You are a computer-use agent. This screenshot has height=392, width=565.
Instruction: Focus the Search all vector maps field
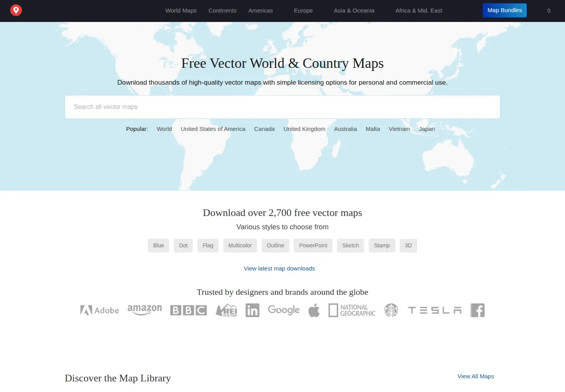point(282,107)
